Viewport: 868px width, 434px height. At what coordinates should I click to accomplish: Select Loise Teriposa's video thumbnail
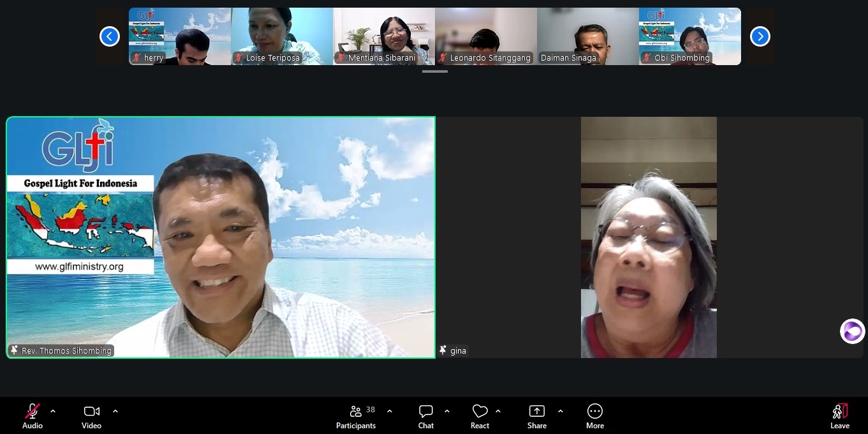282,36
